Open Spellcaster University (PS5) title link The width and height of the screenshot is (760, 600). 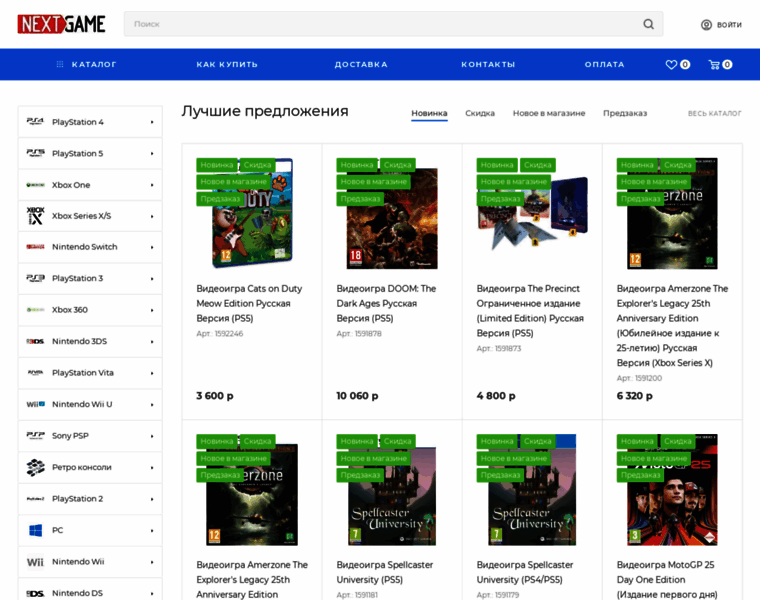[x=385, y=572]
